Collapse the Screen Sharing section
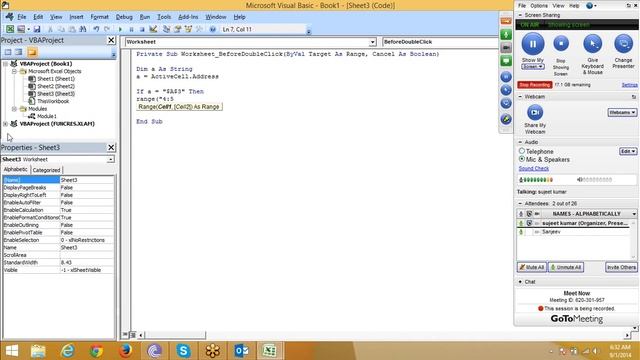 [x=520, y=15]
